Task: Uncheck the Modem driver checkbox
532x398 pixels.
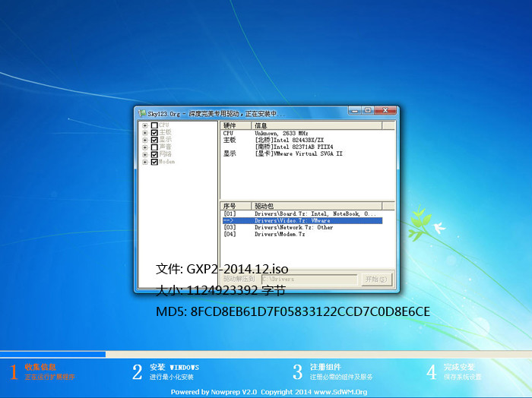Action: point(154,162)
